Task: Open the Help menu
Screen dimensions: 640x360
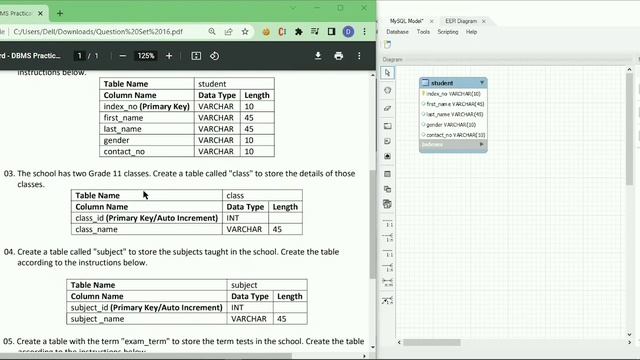Action: tap(471, 32)
